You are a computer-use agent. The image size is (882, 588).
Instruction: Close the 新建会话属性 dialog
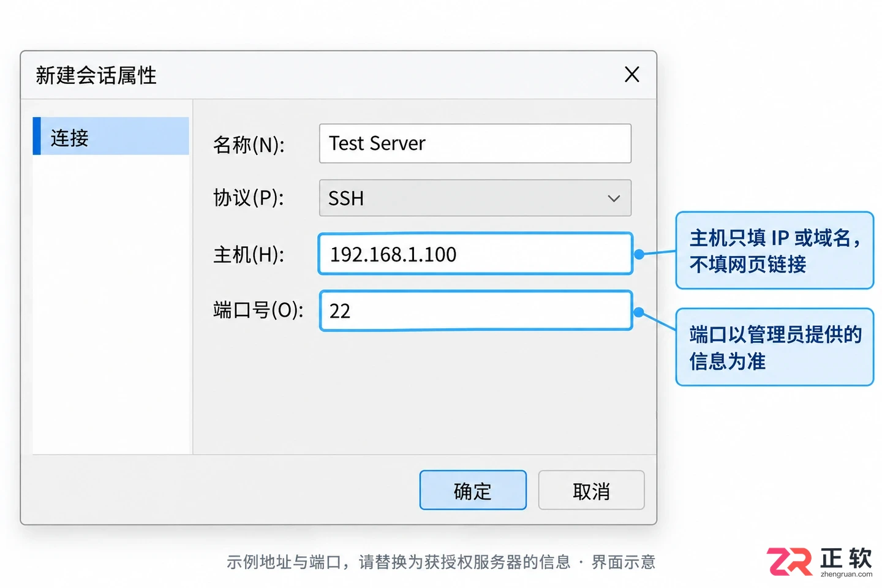(x=632, y=75)
